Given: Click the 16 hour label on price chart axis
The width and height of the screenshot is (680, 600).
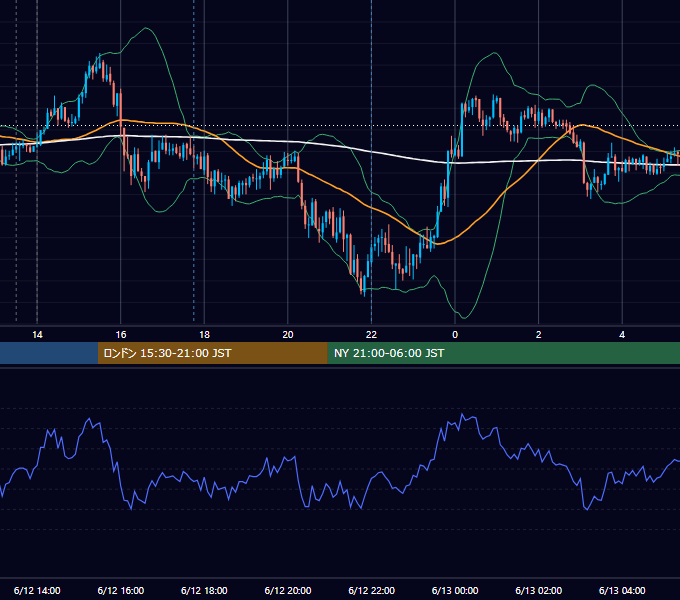Looking at the screenshot, I should coord(121,335).
